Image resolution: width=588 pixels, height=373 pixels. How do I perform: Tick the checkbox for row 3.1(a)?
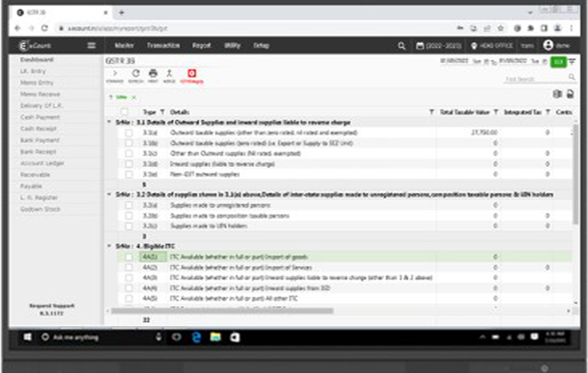129,133
